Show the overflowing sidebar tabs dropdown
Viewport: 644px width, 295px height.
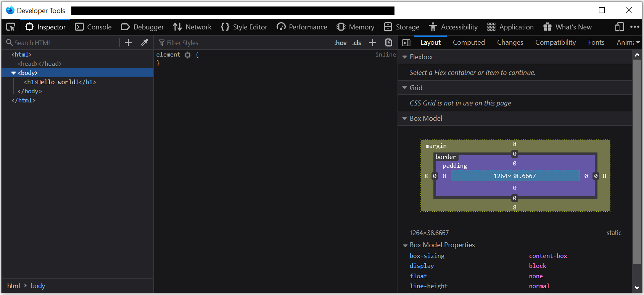point(638,43)
